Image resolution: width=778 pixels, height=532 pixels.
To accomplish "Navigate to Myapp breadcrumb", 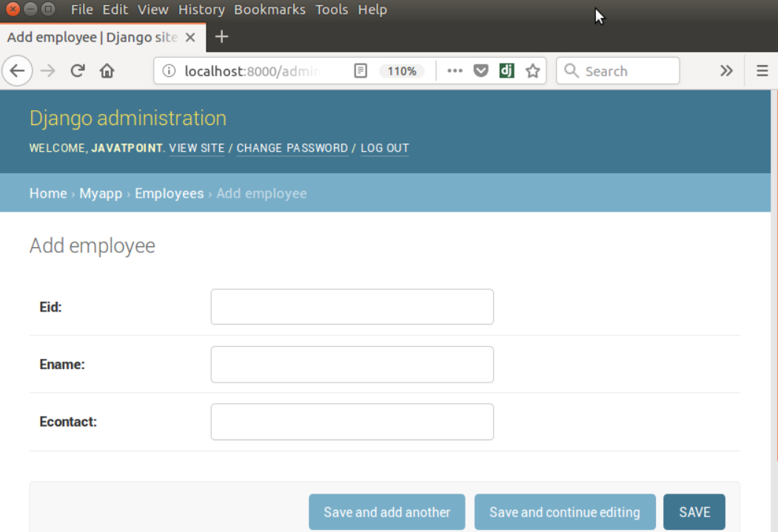I will 101,193.
